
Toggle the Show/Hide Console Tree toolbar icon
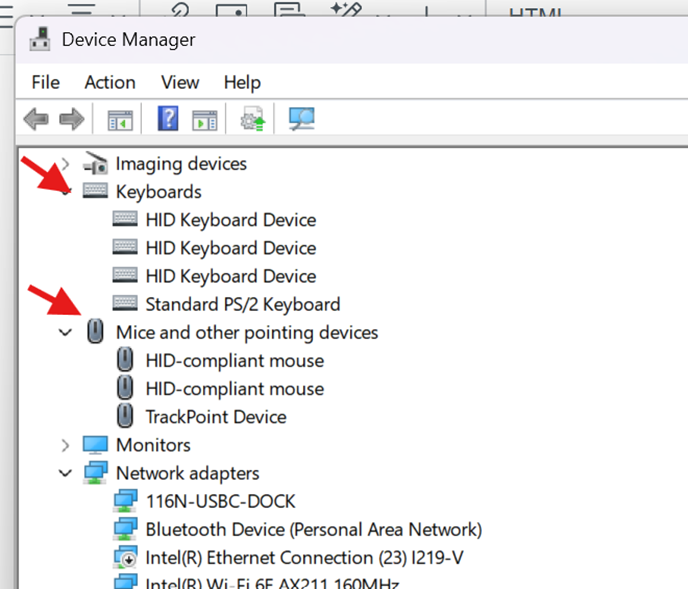coord(120,120)
